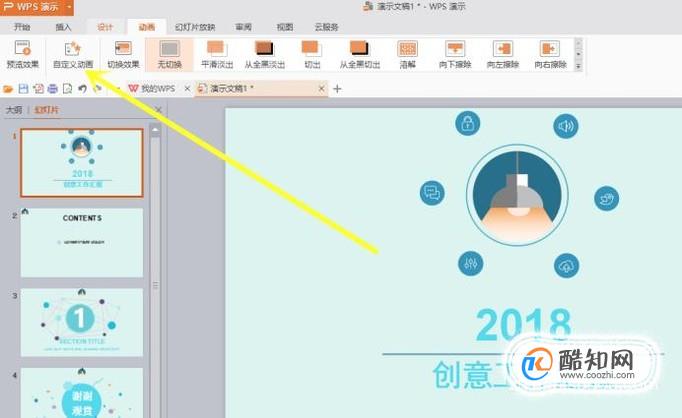The height and width of the screenshot is (418, 682).
Task: Close the slide thumbnail pane
Action: point(158,110)
